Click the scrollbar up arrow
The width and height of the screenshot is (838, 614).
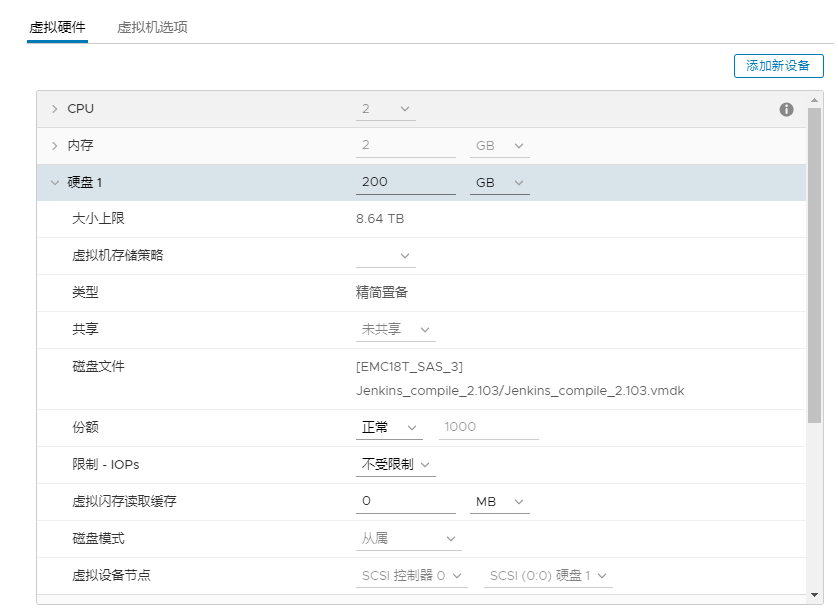814,100
